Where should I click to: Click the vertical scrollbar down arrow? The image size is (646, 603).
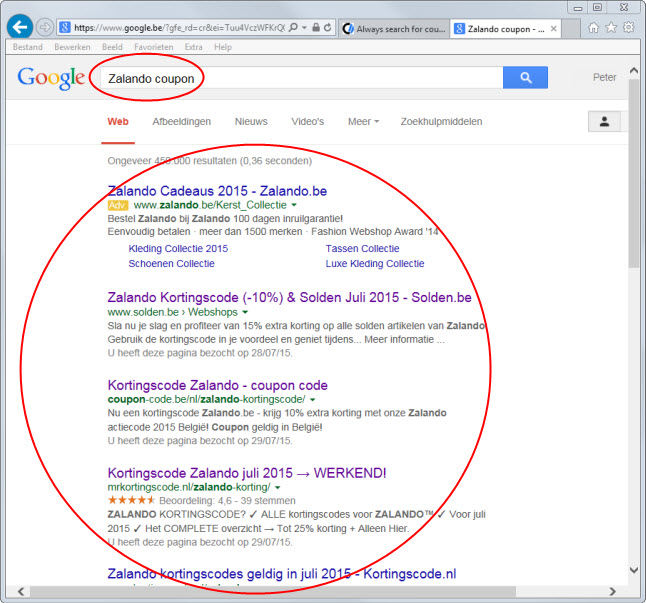point(634,570)
